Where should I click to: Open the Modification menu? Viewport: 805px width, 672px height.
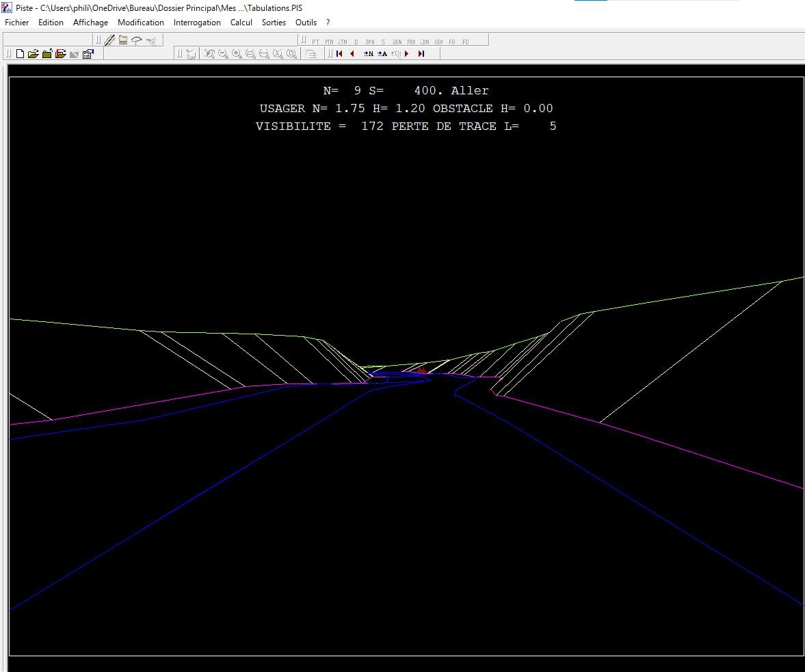click(x=141, y=23)
